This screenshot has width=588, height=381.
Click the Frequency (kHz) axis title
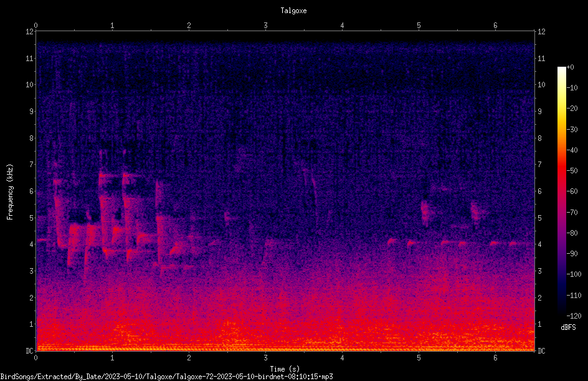[x=10, y=192]
